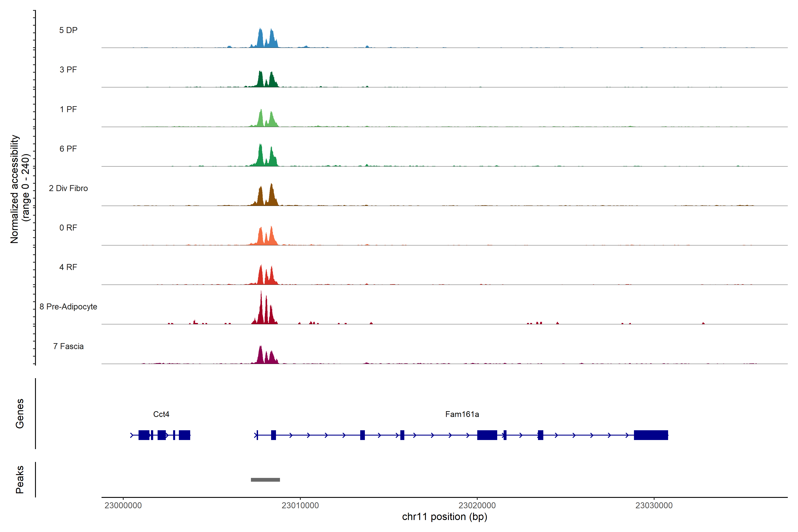Click the Fam161a gene name
Image resolution: width=798 pixels, height=532 pixels.
pyautogui.click(x=462, y=414)
